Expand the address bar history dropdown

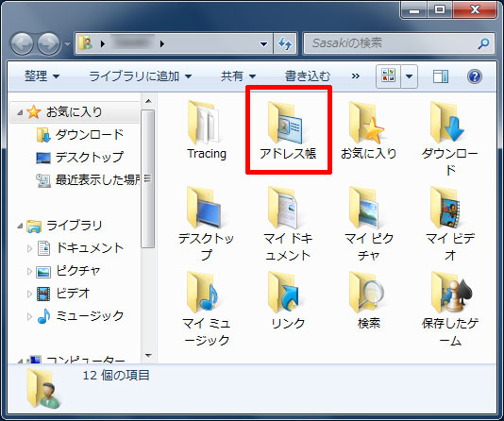point(263,43)
